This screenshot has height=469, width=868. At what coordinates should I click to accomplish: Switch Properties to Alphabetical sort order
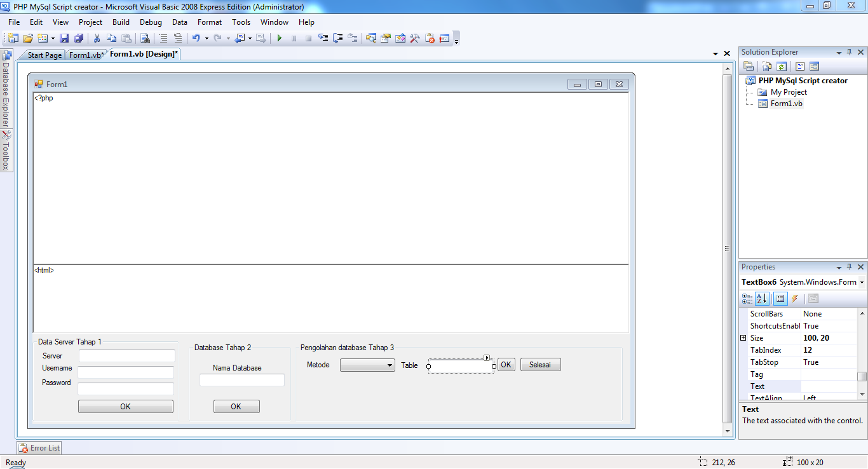[x=761, y=299]
